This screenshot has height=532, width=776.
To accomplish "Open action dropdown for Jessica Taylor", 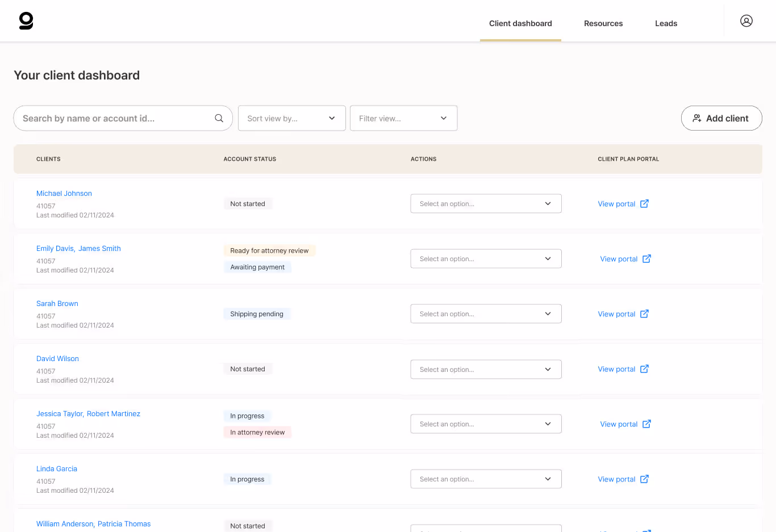I will [x=486, y=424].
